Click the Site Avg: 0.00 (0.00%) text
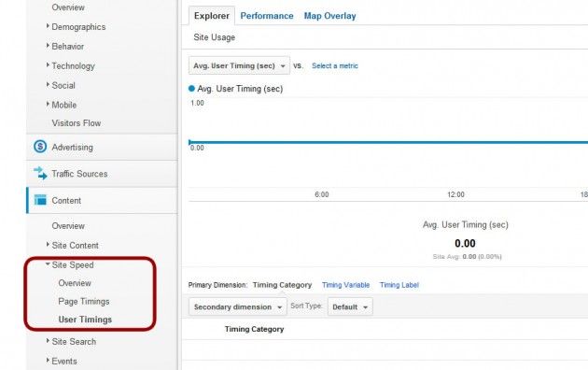588x370 pixels. (468, 257)
